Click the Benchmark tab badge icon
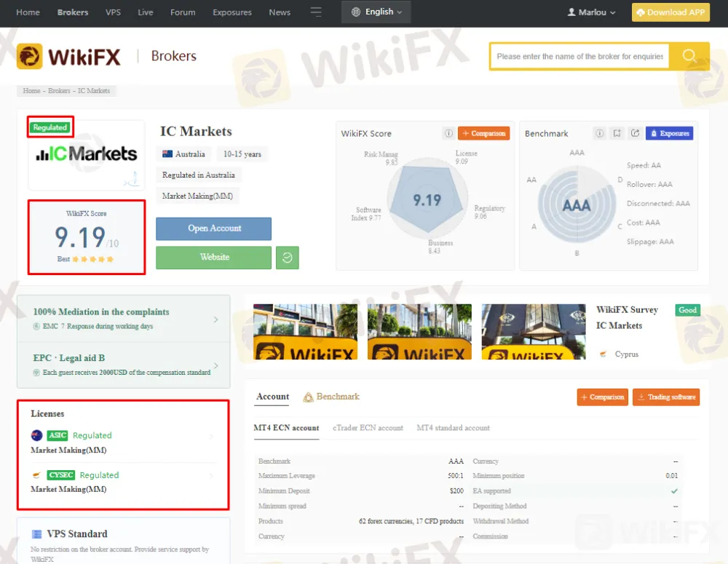Image resolution: width=728 pixels, height=564 pixels. click(308, 397)
